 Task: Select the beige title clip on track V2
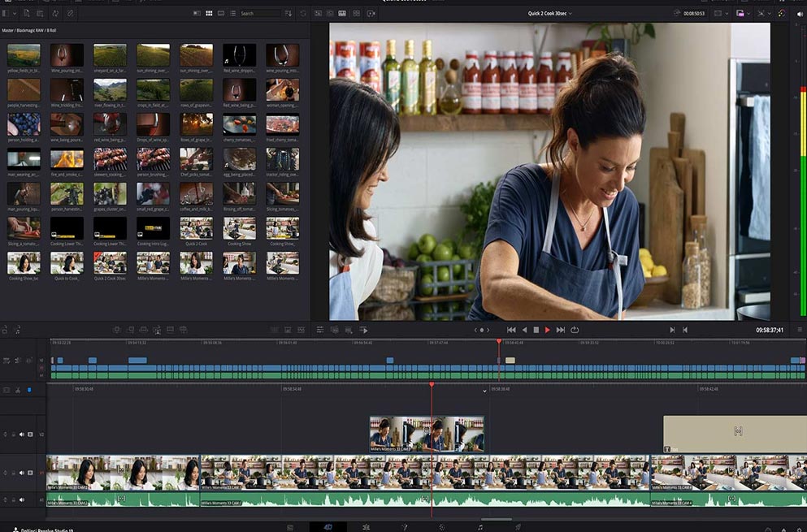735,435
